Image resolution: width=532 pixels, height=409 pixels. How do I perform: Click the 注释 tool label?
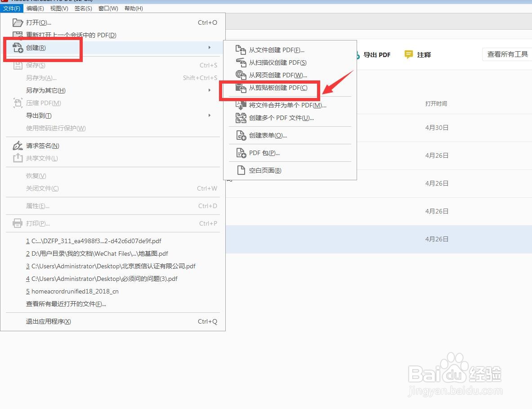coord(424,55)
